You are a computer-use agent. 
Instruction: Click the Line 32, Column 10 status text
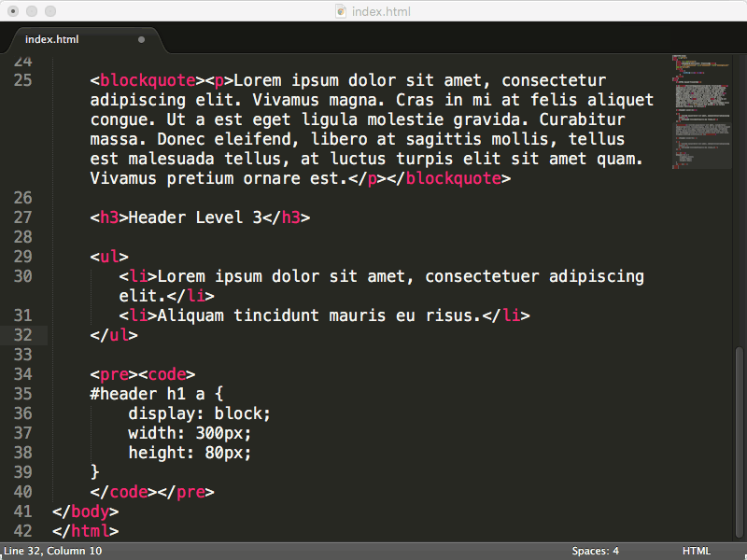click(52, 551)
